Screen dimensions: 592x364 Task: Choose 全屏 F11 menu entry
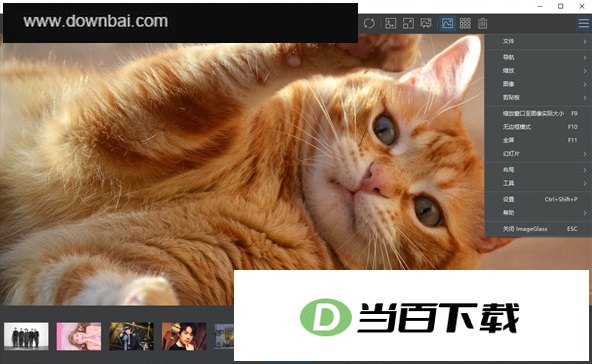[538, 140]
